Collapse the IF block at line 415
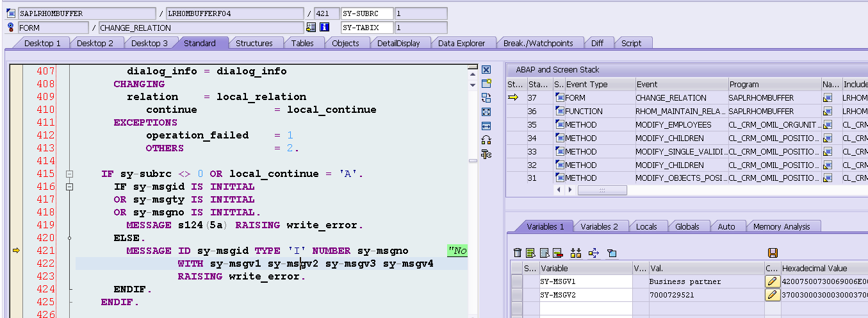Viewport: 868px width, 318px height. pos(70,174)
